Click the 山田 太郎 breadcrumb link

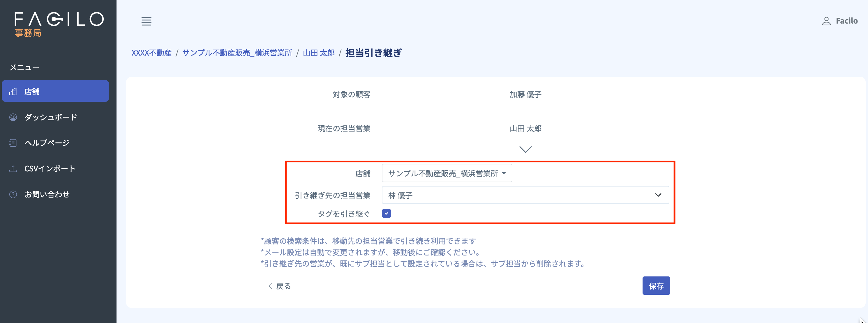point(318,53)
